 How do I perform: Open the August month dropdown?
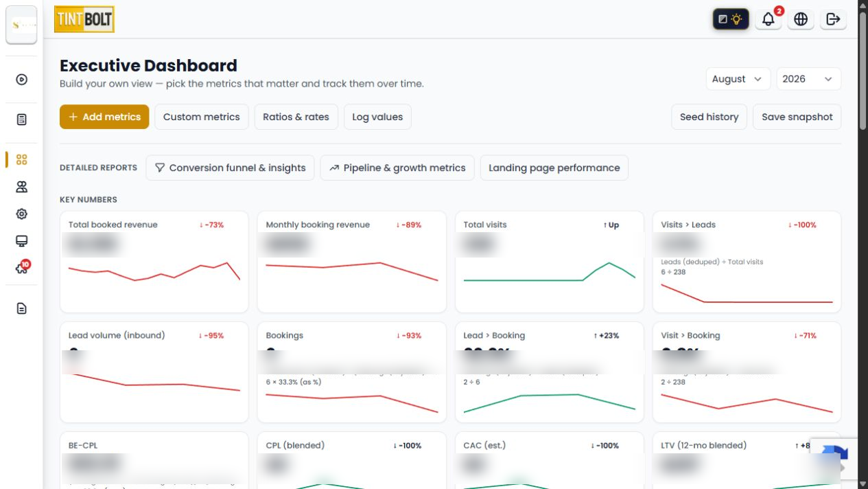(738, 79)
